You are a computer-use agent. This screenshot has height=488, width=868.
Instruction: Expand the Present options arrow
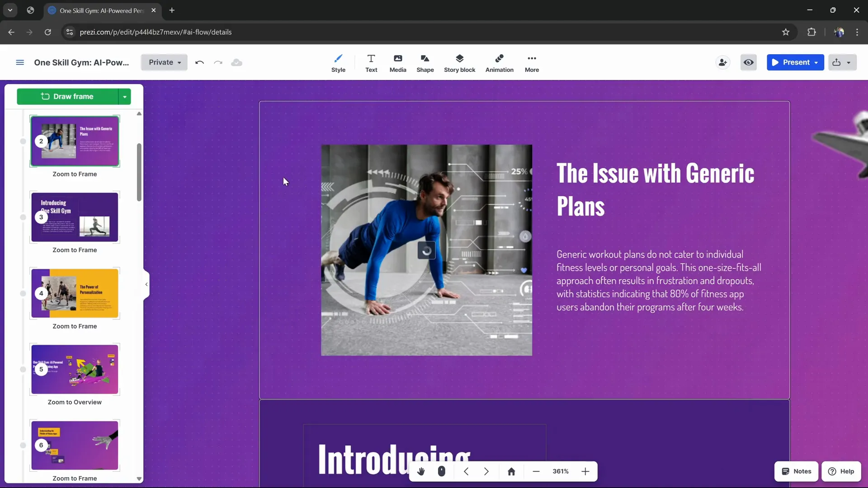click(816, 62)
